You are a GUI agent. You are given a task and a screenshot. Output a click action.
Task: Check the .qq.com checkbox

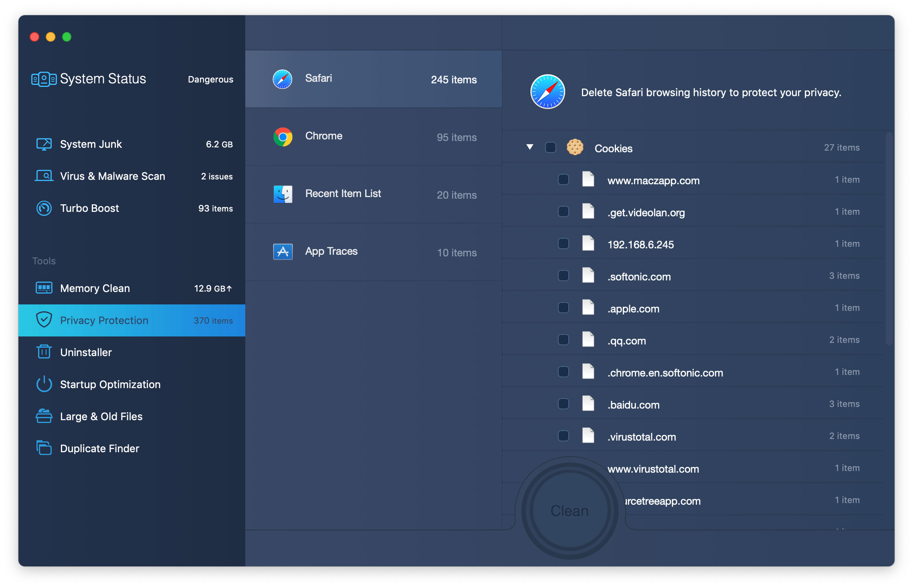(x=564, y=340)
